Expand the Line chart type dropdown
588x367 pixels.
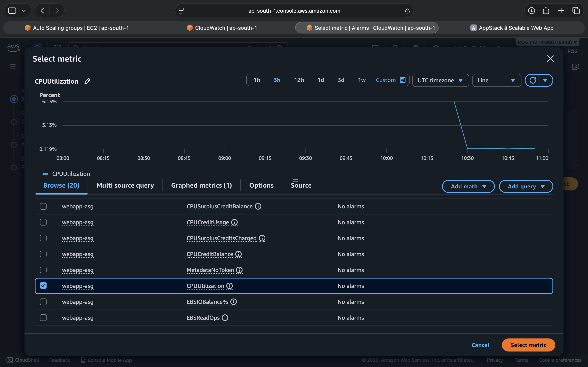pos(496,80)
